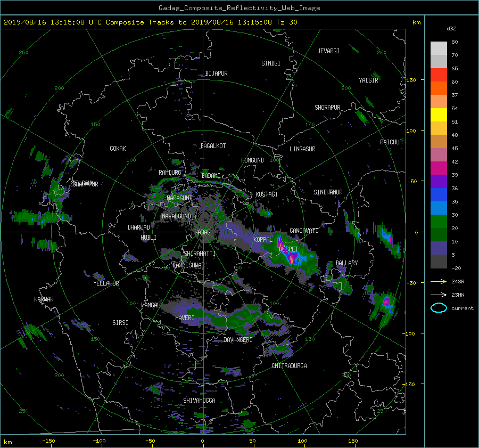Viewport: 479px width, 448px height.
Task: Click the HOSPET city label
Action: point(288,249)
